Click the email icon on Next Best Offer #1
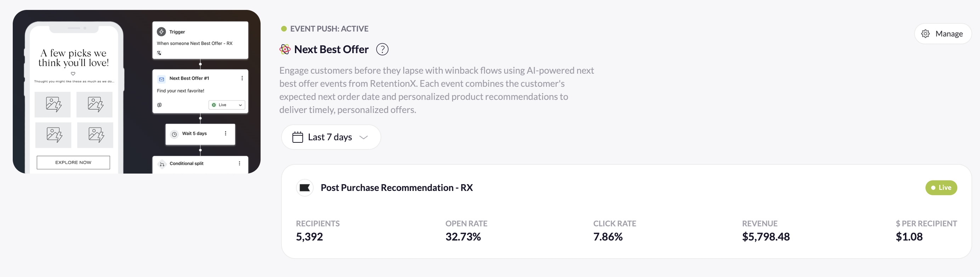The height and width of the screenshot is (277, 980). pyautogui.click(x=161, y=79)
